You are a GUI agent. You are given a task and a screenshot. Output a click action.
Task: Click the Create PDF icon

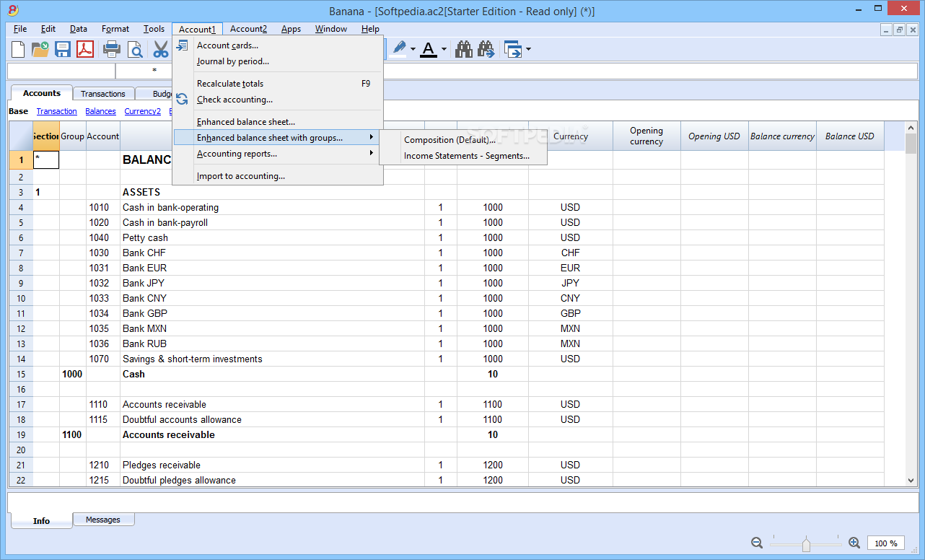[x=85, y=49]
